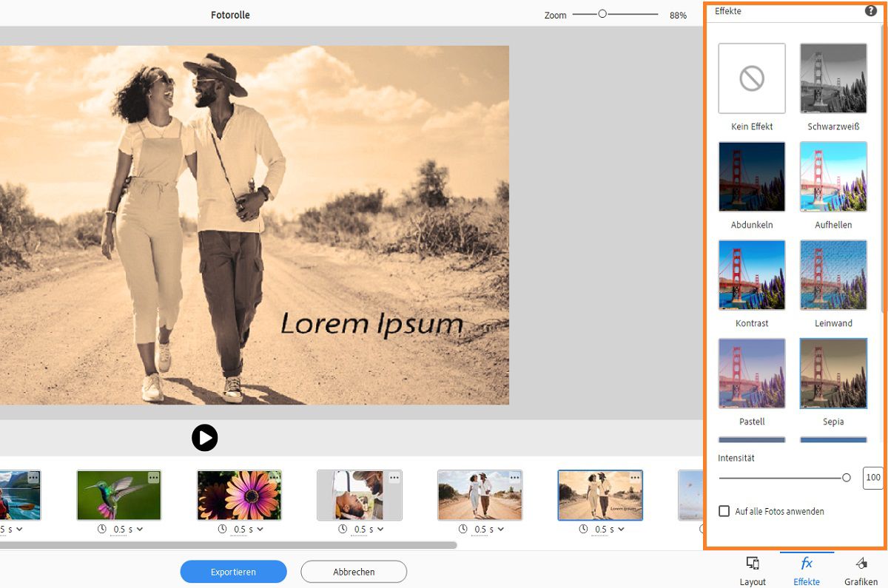Click the 'Lorem Ipsum' text in the preview
888x588 pixels.
click(x=371, y=324)
